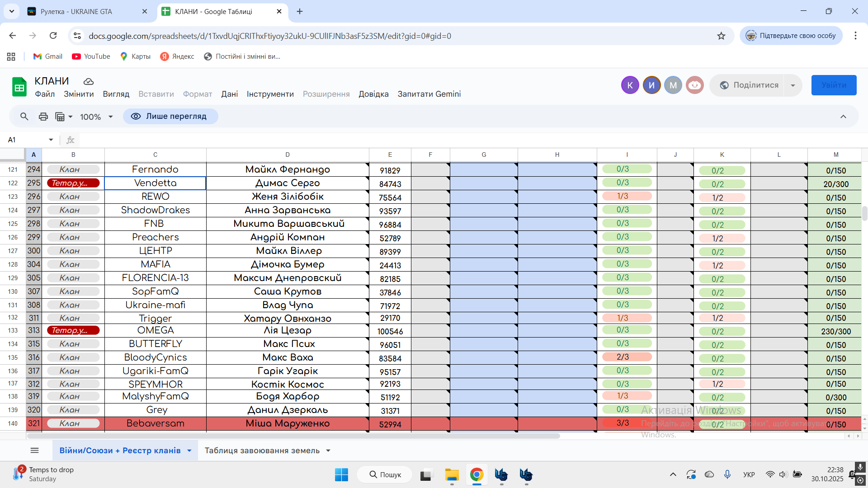
Task: Select cell with OMEGA clan name
Action: [x=155, y=330]
